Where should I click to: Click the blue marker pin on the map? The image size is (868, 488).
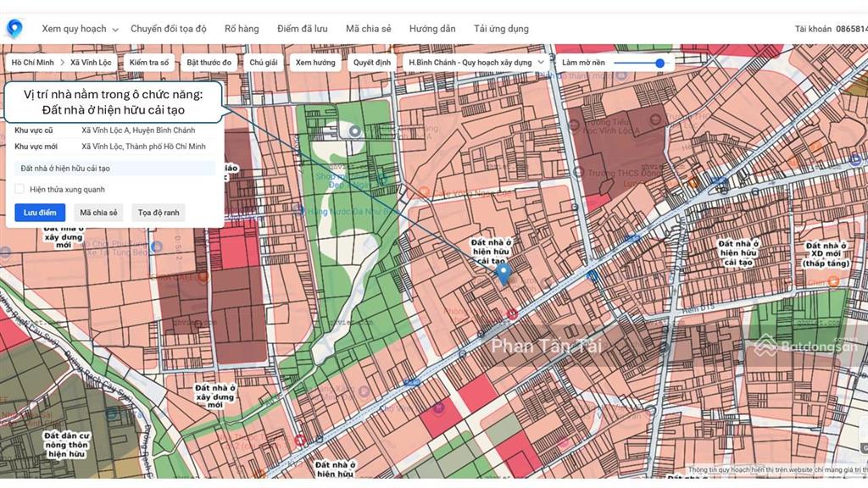tap(503, 273)
